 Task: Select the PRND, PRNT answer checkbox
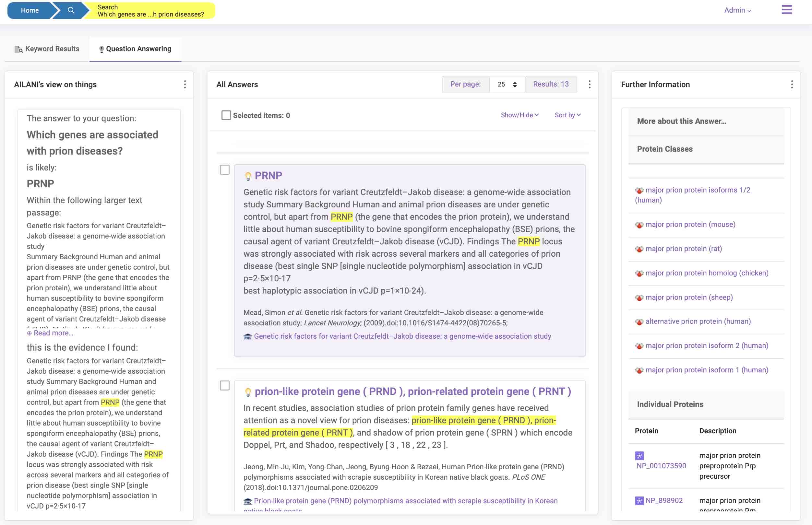click(x=224, y=386)
